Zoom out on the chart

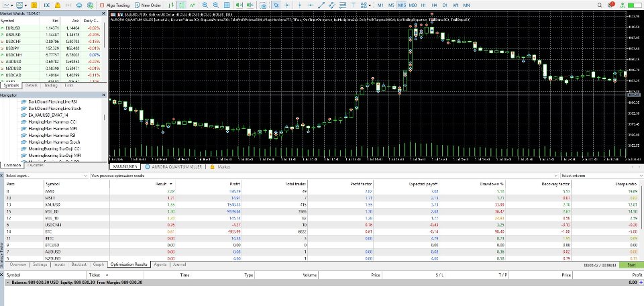[215, 5]
